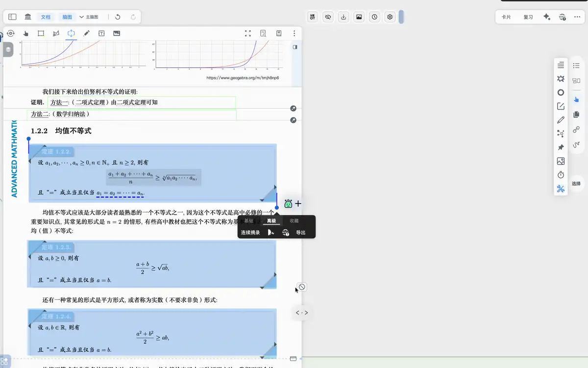This screenshot has height=368, width=588.
Task: Select the pencil tool in right toolbar
Action: coord(561,120)
